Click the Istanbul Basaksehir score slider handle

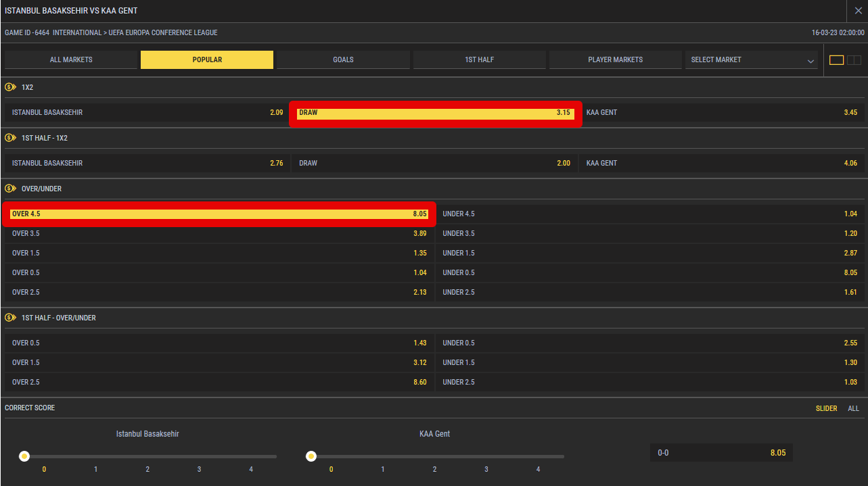[24, 456]
